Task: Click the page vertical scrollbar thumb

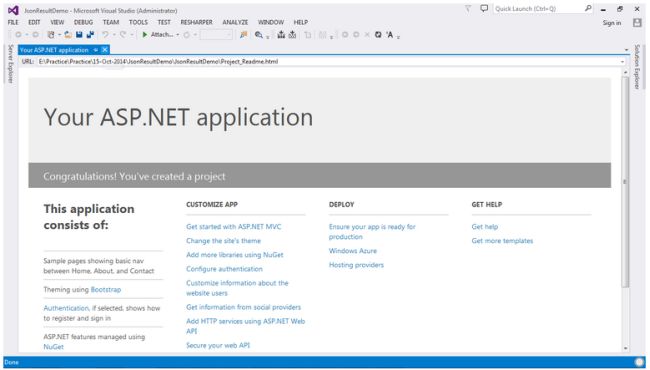Action: (625, 181)
